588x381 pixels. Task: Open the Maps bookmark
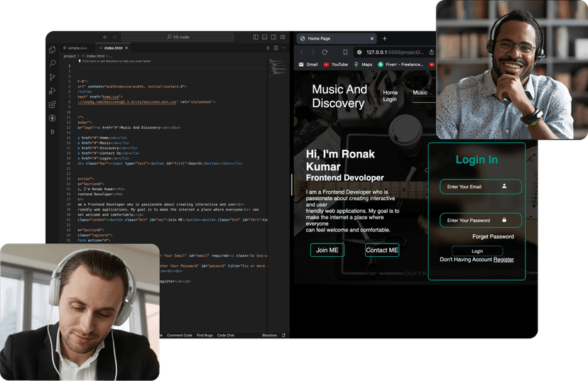363,65
